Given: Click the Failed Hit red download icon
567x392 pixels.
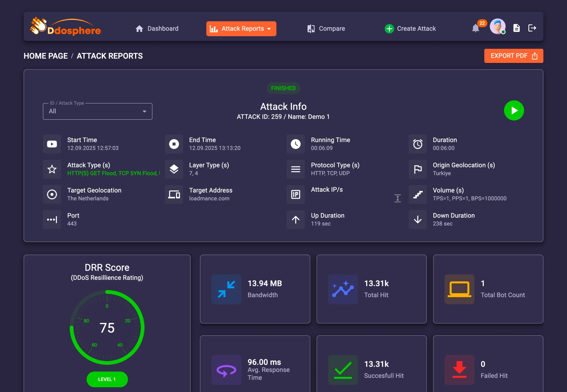Looking at the screenshot, I should point(459,370).
